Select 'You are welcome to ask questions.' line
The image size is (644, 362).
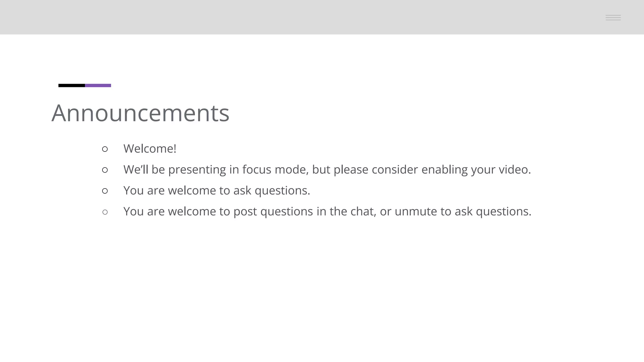[217, 190]
